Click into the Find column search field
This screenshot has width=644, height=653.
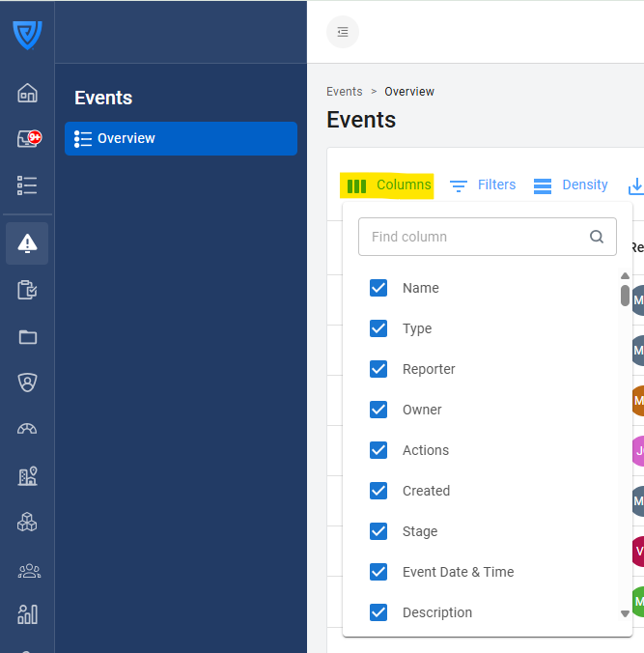click(x=473, y=237)
